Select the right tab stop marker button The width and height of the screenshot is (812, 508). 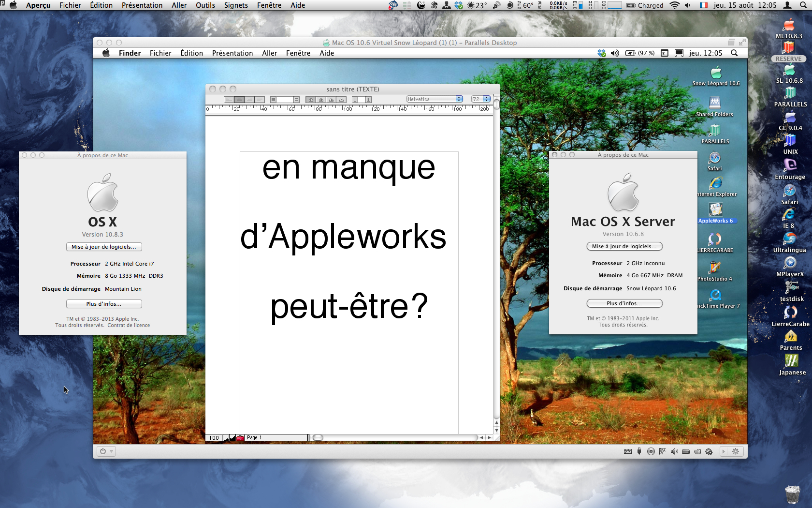coord(331,100)
